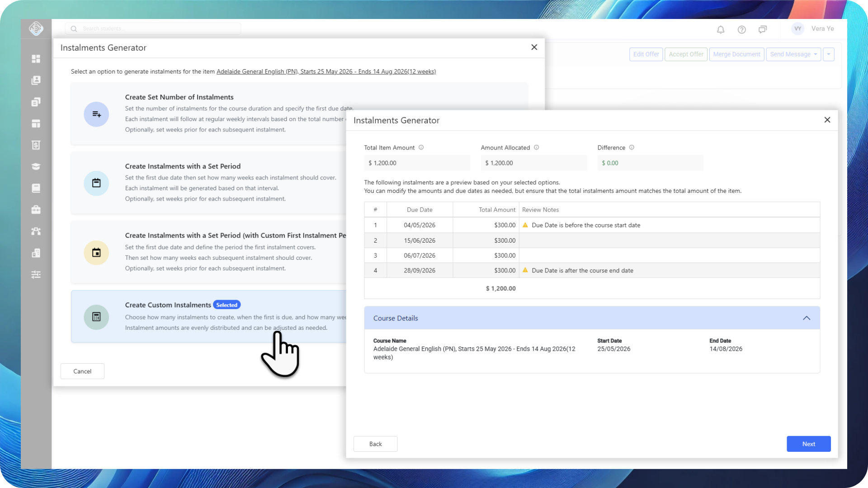The width and height of the screenshot is (868, 488).
Task: Click the Difference value field
Action: pyautogui.click(x=650, y=163)
